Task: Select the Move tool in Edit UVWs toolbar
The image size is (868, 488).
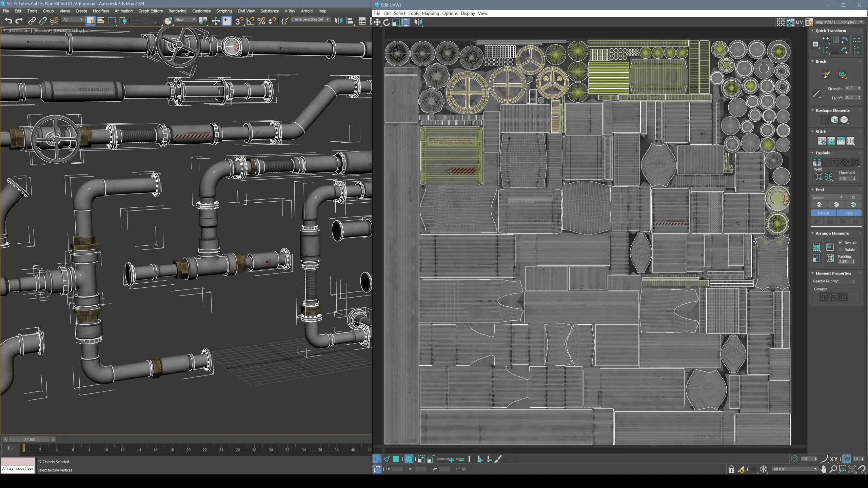Action: coord(376,22)
